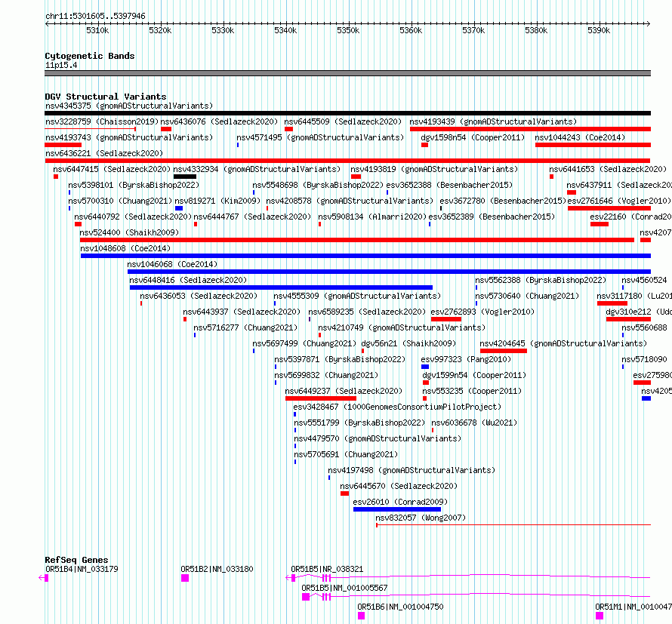Image resolution: width=672 pixels, height=624 pixels.
Task: Click the nsv832057 (Wong2007) label
Action: click(421, 518)
